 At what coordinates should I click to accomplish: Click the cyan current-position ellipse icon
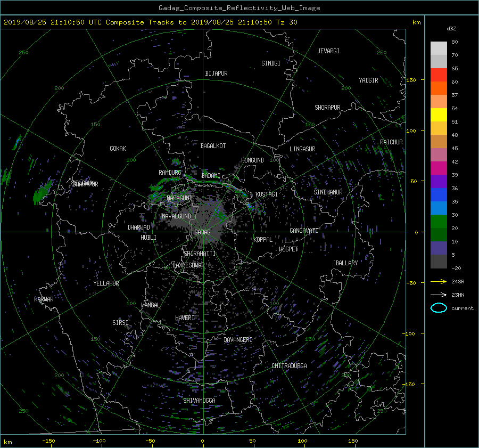[x=439, y=308]
